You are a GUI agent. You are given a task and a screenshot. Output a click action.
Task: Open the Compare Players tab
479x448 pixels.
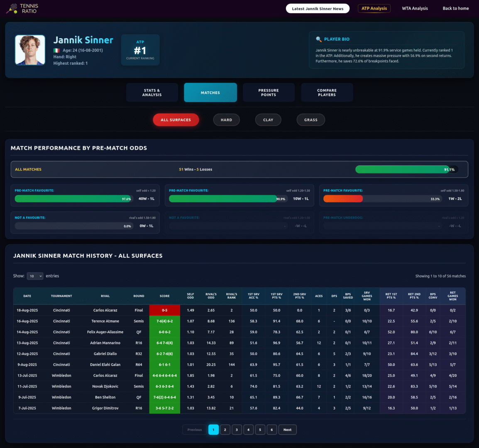click(327, 93)
